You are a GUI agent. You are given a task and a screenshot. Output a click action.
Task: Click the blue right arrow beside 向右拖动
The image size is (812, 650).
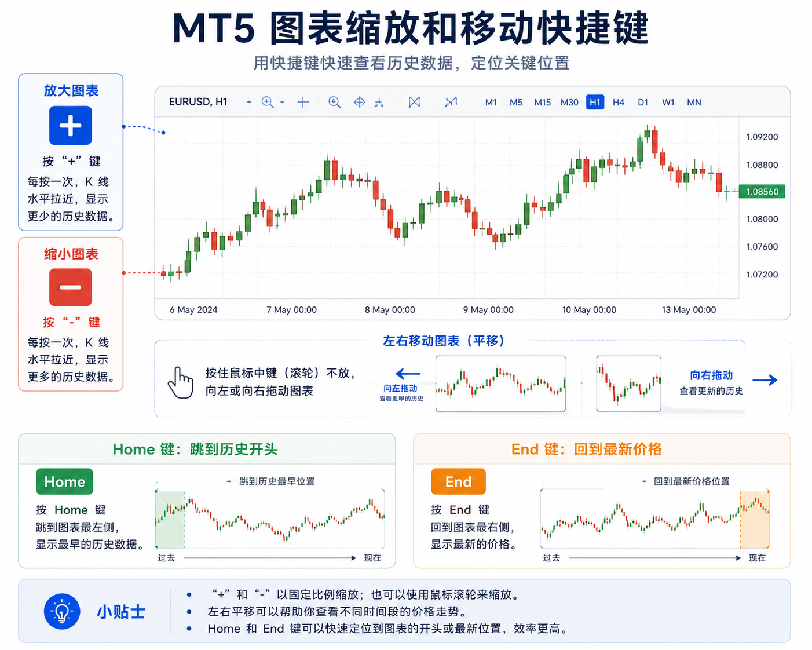[765, 380]
